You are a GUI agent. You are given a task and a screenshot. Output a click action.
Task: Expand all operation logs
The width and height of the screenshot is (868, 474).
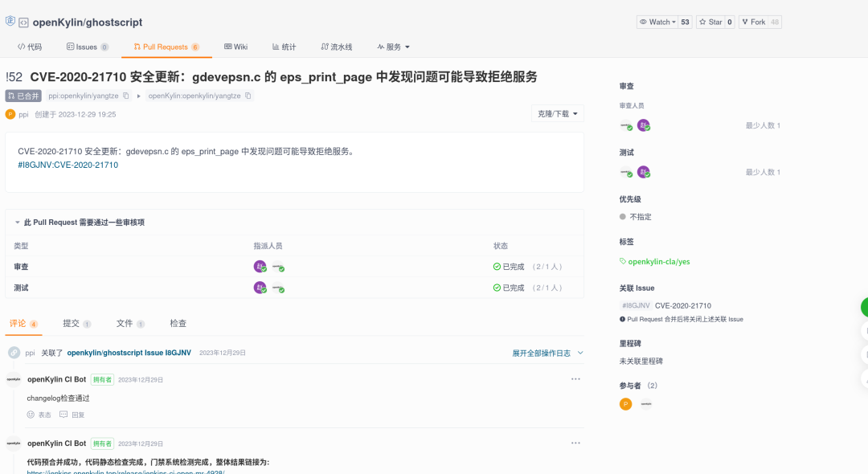pos(547,353)
